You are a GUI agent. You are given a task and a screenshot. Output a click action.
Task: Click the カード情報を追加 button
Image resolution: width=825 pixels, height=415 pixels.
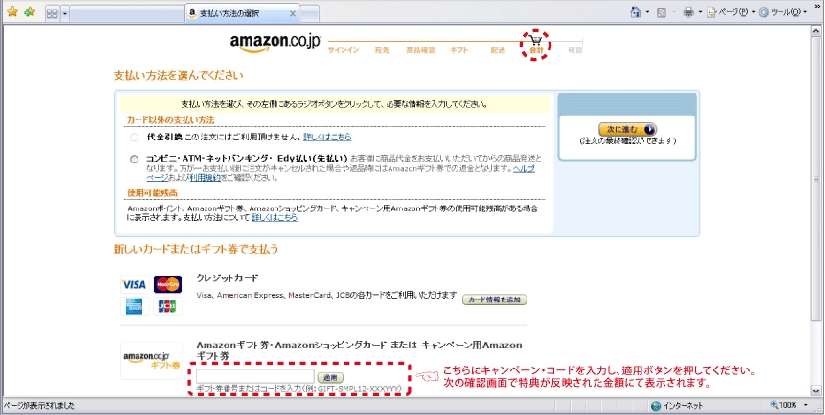pyautogui.click(x=494, y=299)
